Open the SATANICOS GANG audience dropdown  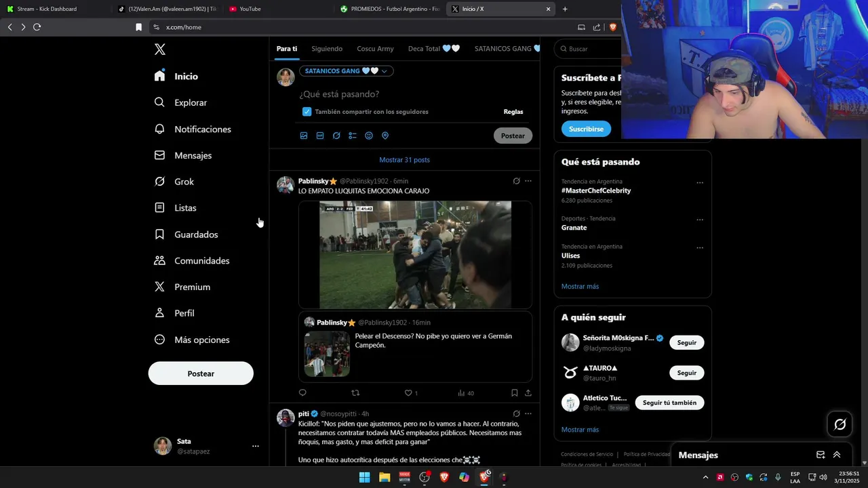click(x=346, y=71)
